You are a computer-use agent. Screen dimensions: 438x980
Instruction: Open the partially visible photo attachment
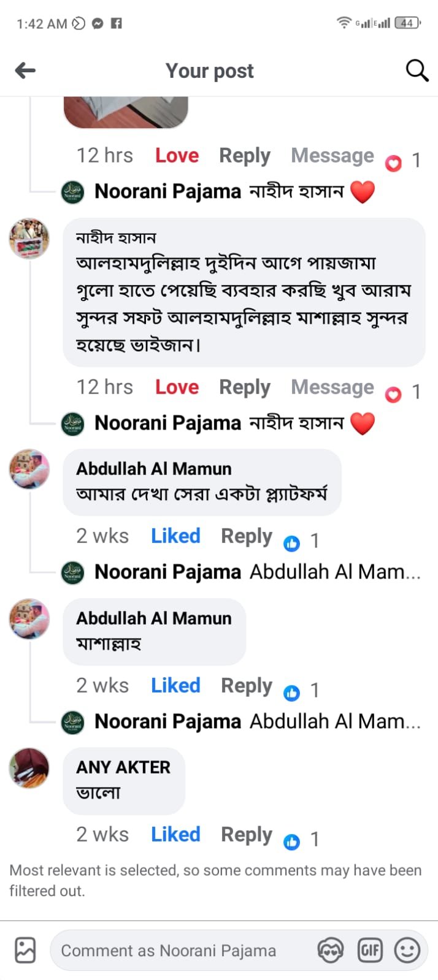click(126, 112)
